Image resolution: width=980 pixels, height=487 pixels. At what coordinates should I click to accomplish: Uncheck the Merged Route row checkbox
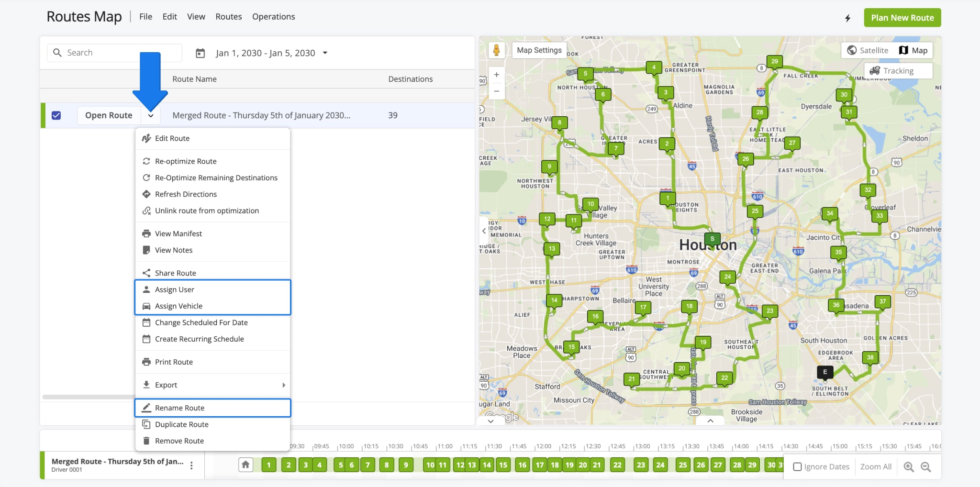click(56, 115)
